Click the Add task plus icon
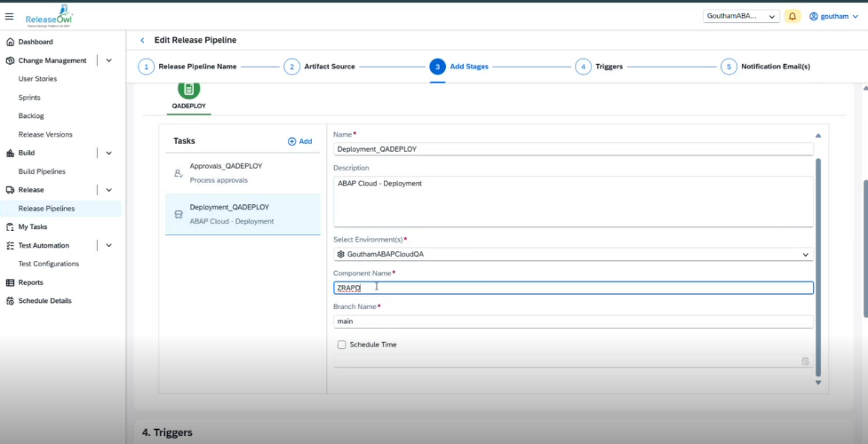 pos(292,141)
